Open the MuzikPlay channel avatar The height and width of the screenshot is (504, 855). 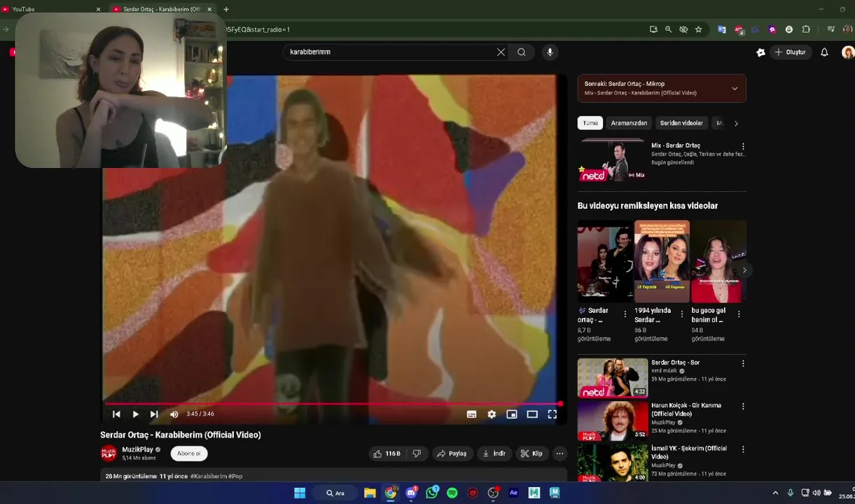(109, 454)
